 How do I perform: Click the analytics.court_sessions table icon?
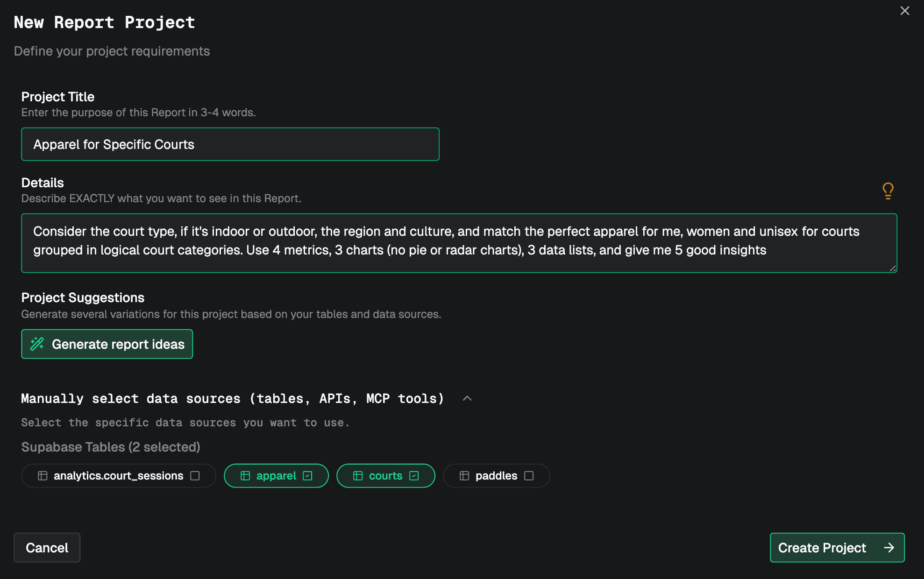point(43,476)
